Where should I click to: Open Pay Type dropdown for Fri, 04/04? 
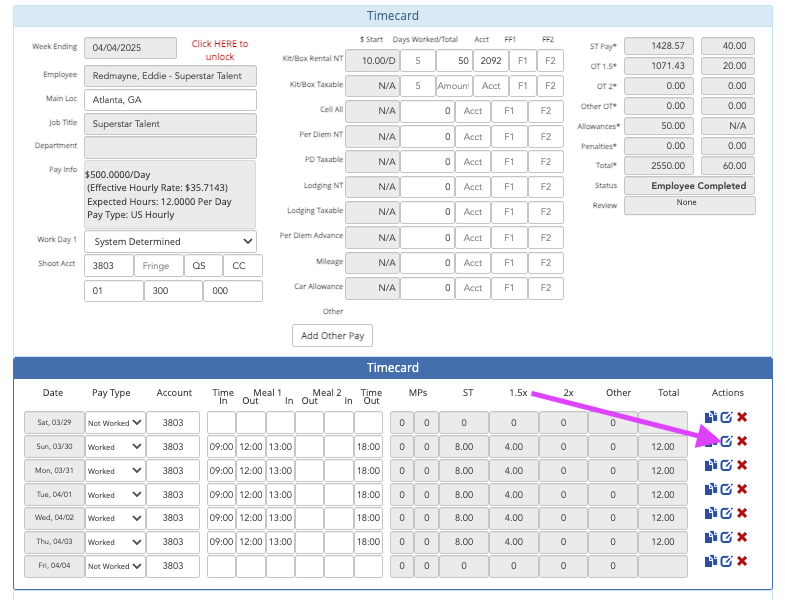coord(115,566)
